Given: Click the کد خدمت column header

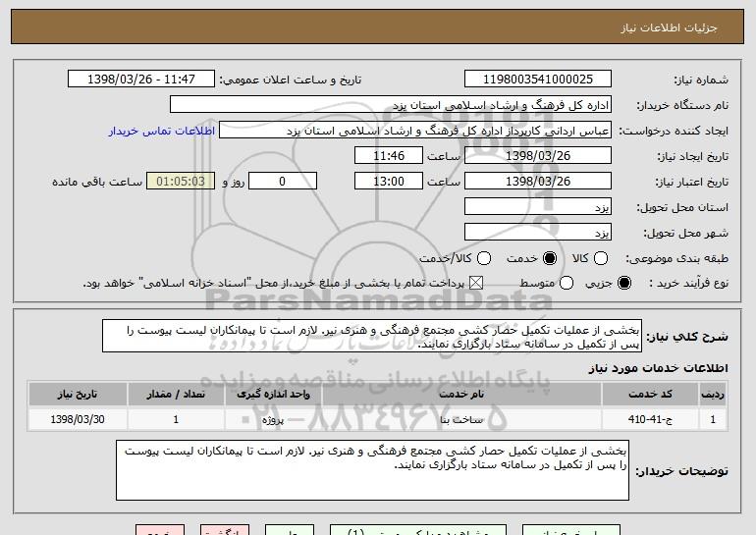Looking at the screenshot, I should click(650, 395).
